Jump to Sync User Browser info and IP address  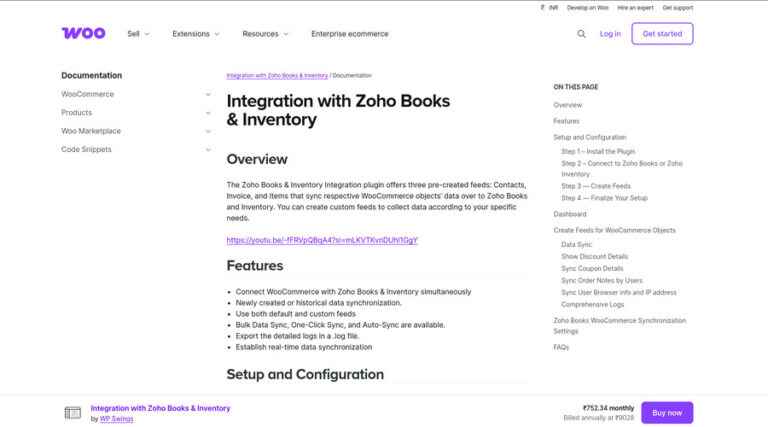(619, 292)
